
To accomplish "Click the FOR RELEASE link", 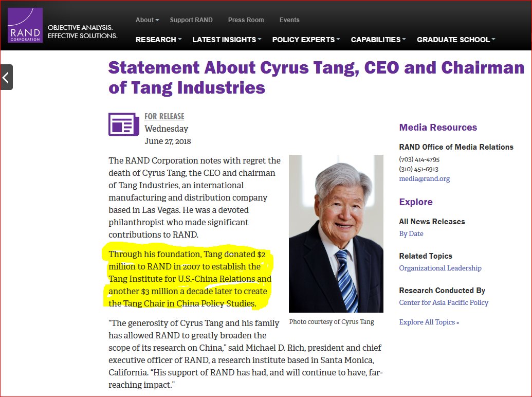I will click(164, 116).
